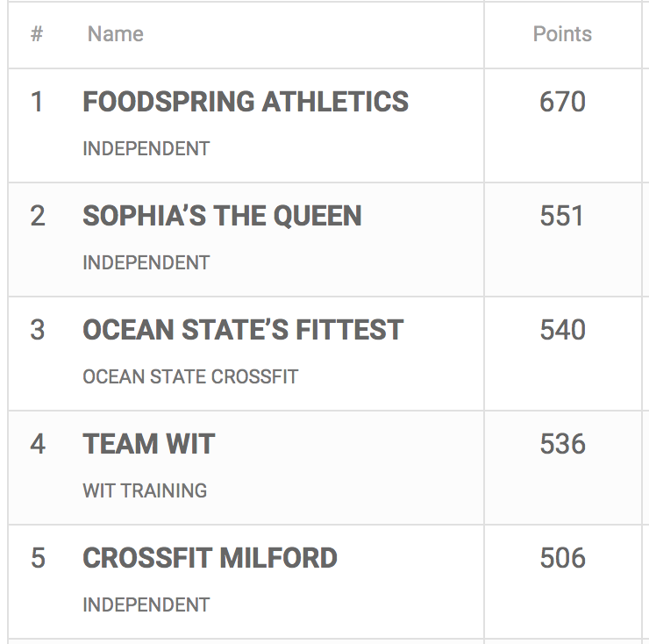Image resolution: width=649 pixels, height=644 pixels.
Task: Click the 506 points cell
Action: (562, 558)
